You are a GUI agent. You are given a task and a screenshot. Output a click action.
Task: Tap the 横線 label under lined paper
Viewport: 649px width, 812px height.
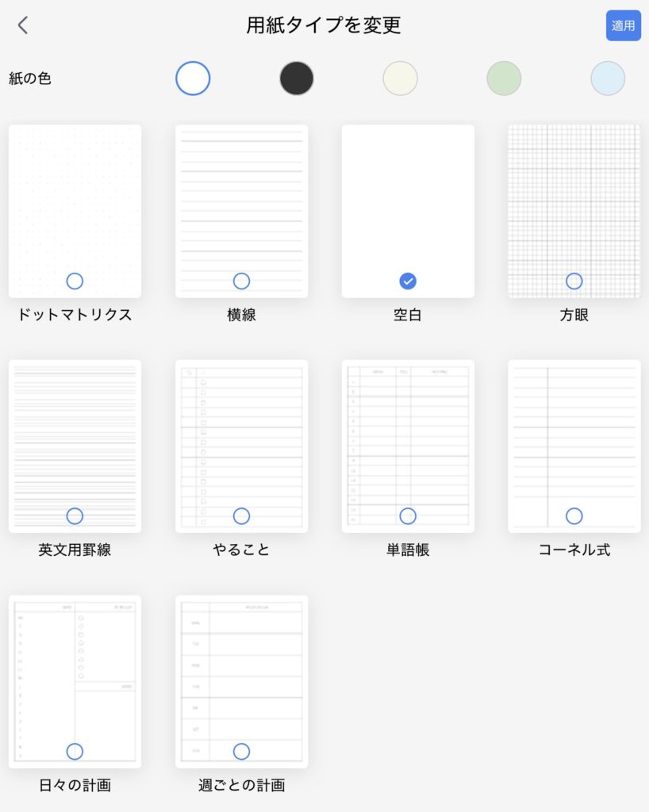[x=241, y=315]
